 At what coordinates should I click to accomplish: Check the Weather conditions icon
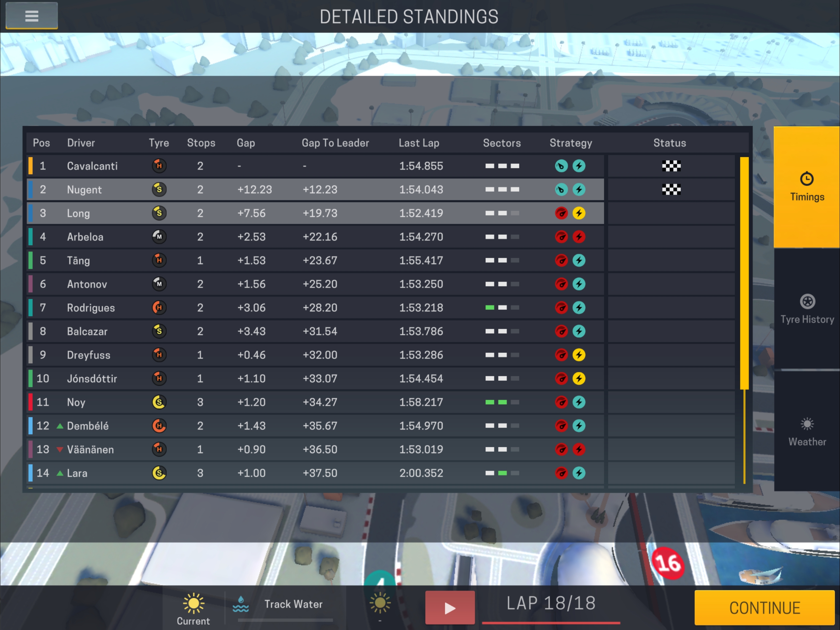(x=807, y=424)
